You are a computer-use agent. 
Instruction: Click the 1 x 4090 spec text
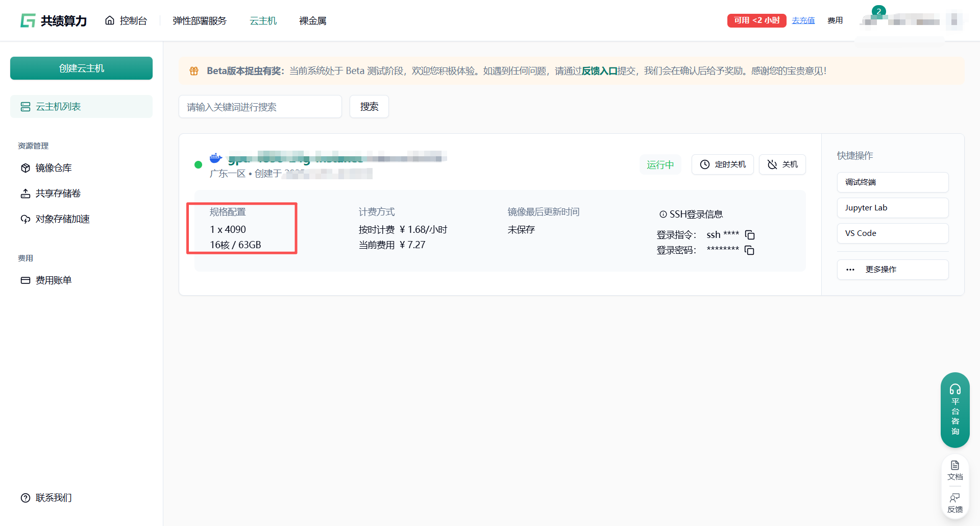[x=228, y=230]
